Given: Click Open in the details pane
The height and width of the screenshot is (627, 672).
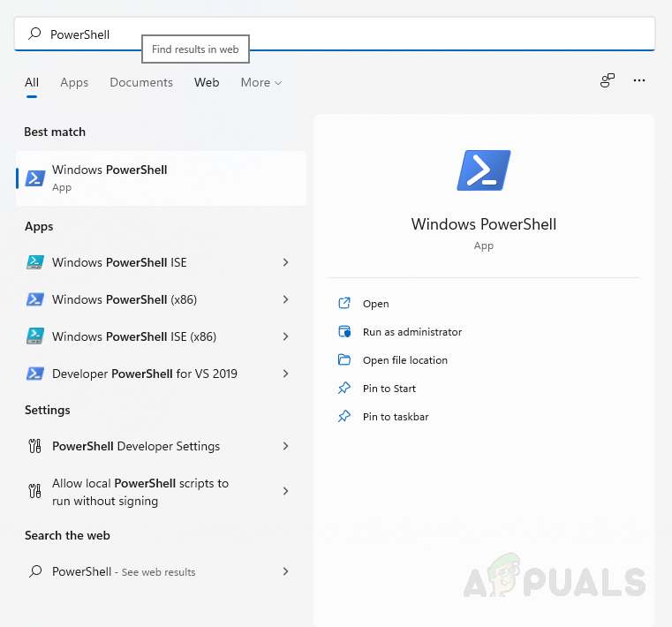Looking at the screenshot, I should coord(376,304).
